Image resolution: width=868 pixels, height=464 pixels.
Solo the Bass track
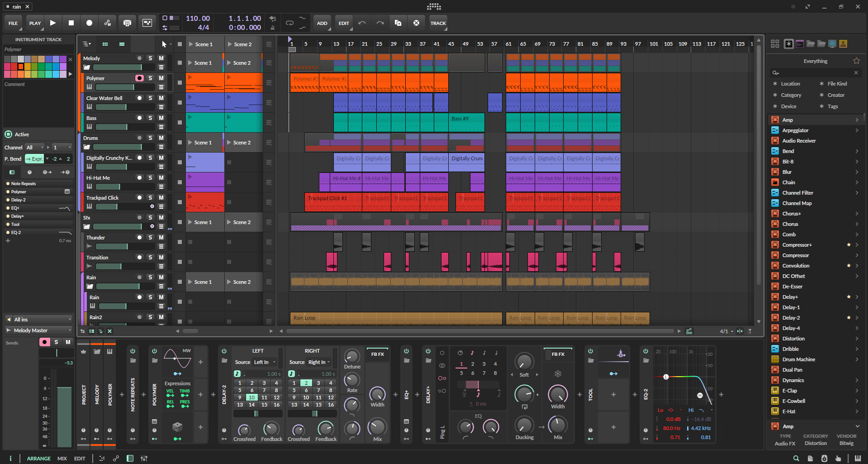click(x=150, y=118)
